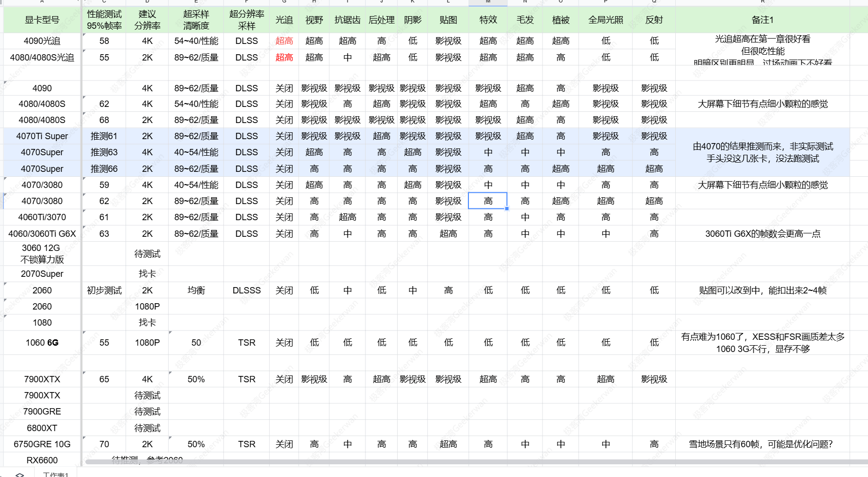Select the note 光追超高在第一章很好看
The image size is (868, 477).
763,49
